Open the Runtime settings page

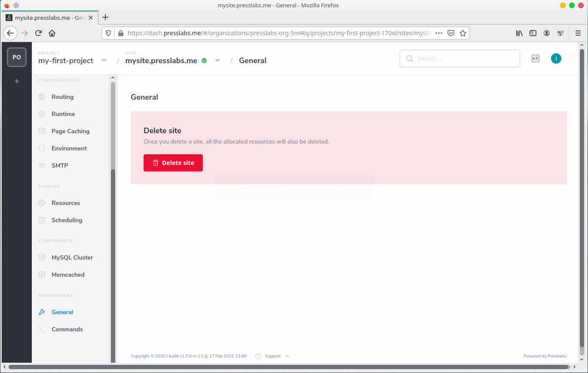(63, 114)
